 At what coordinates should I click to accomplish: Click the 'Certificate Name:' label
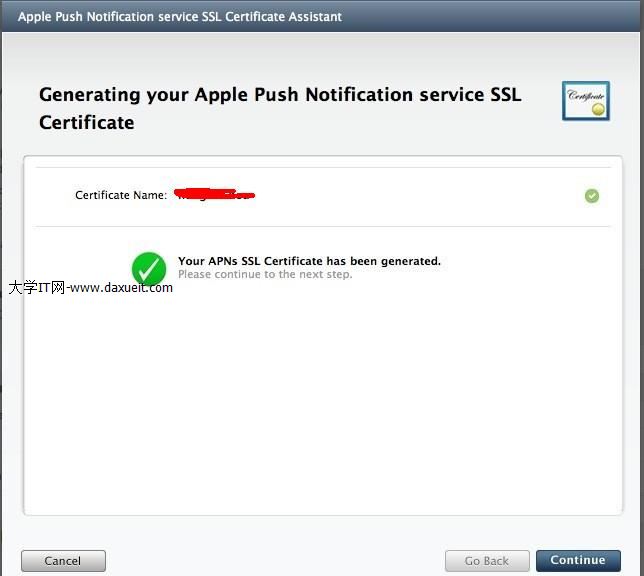pyautogui.click(x=121, y=195)
